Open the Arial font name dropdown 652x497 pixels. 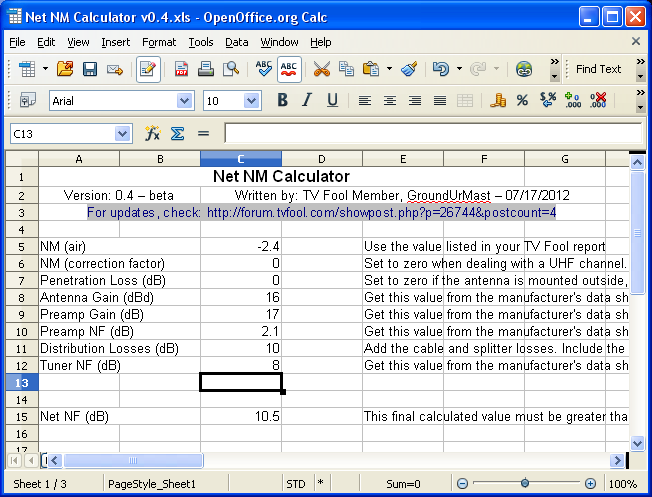(x=184, y=101)
